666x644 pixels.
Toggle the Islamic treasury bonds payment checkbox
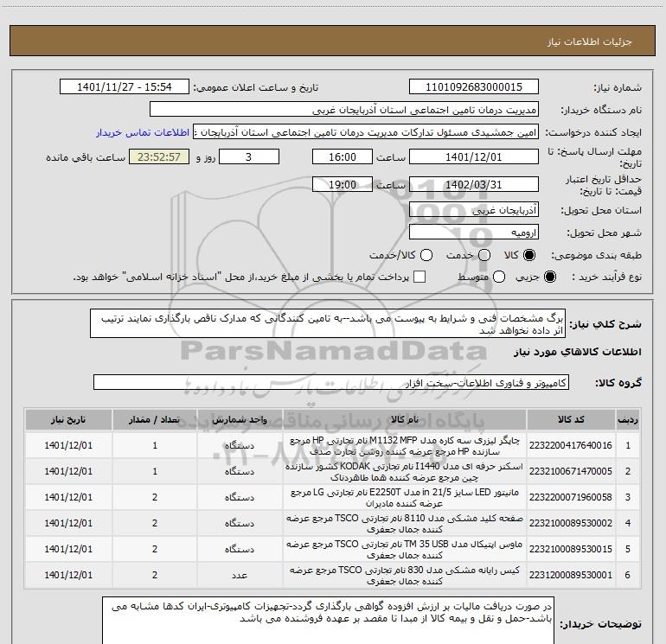pos(419,277)
